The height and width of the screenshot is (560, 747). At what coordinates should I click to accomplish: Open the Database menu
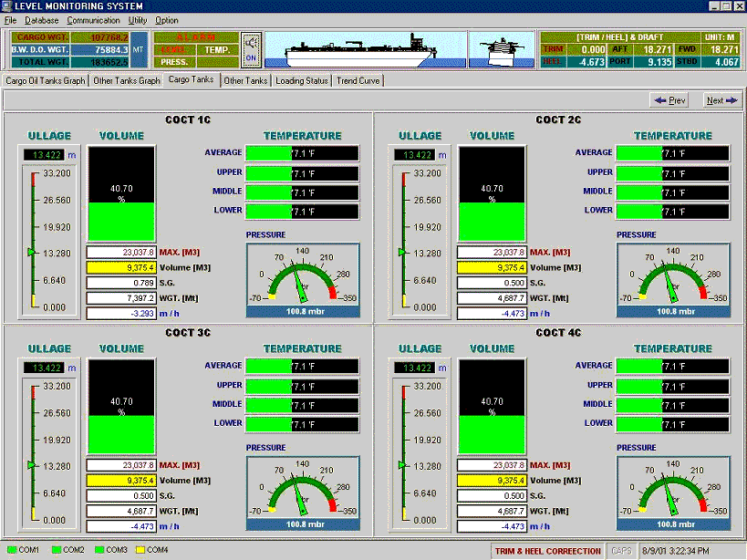pyautogui.click(x=42, y=20)
